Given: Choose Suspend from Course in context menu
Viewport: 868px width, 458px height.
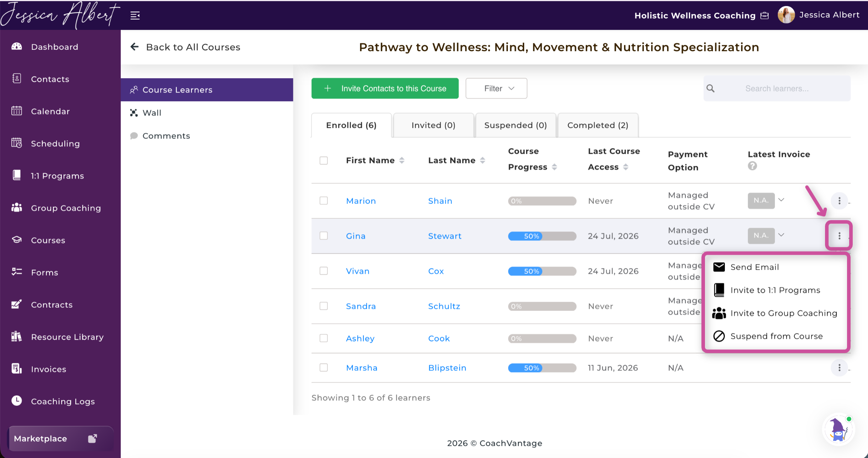Looking at the screenshot, I should tap(776, 336).
